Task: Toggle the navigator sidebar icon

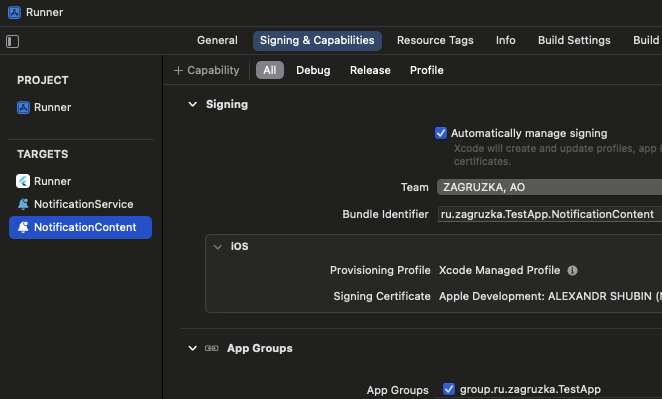Action: click(12, 41)
